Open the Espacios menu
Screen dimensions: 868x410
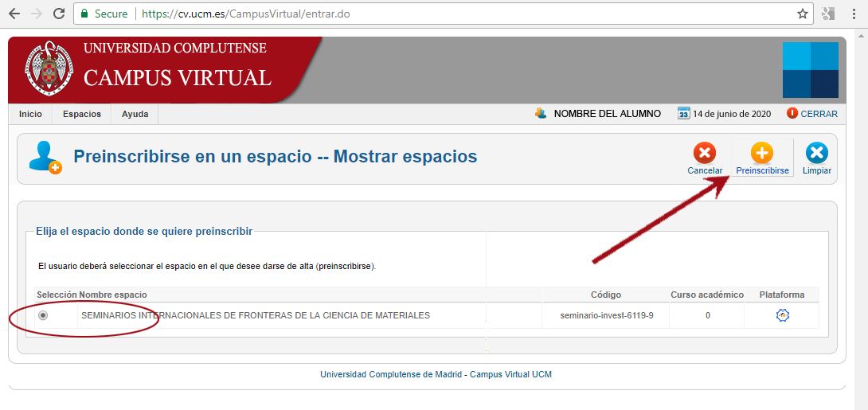coord(82,114)
